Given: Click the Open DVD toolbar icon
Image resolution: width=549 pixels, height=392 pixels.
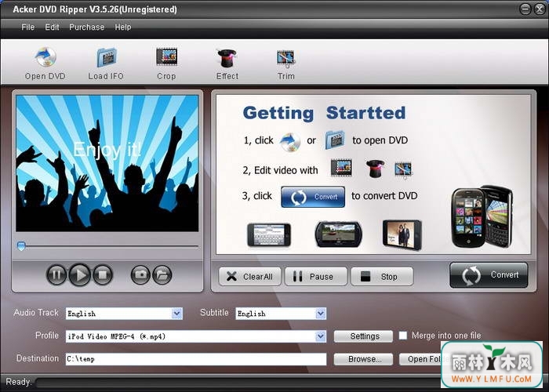Looking at the screenshot, I should click(x=45, y=64).
